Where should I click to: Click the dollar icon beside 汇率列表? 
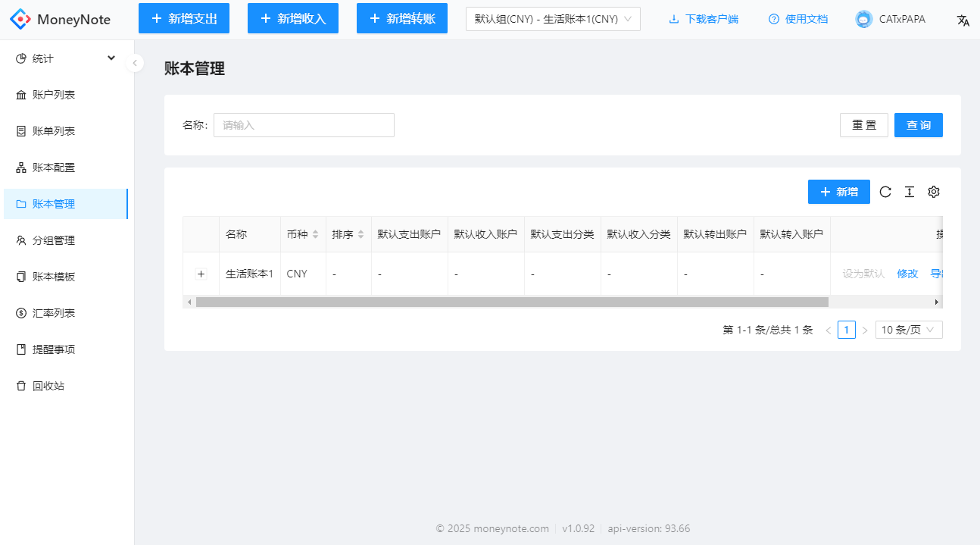pyautogui.click(x=21, y=313)
